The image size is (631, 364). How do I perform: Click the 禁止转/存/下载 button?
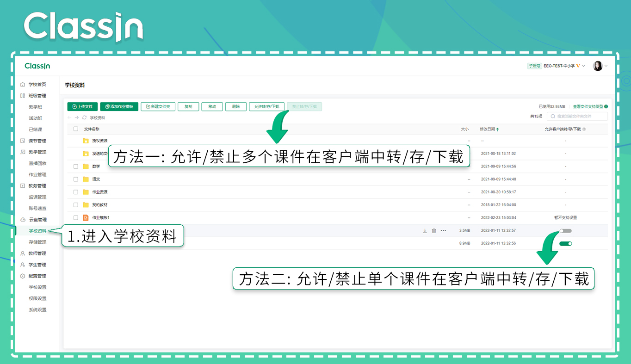[x=304, y=106]
